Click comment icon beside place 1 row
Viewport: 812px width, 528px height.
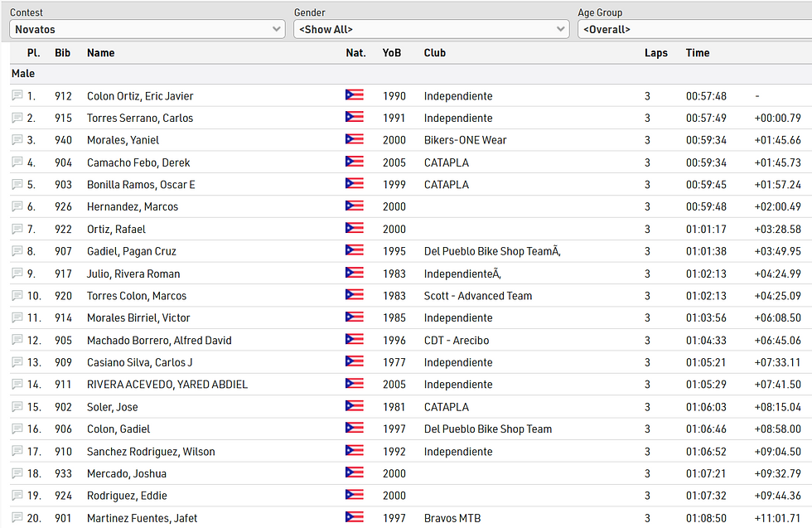tap(17, 96)
